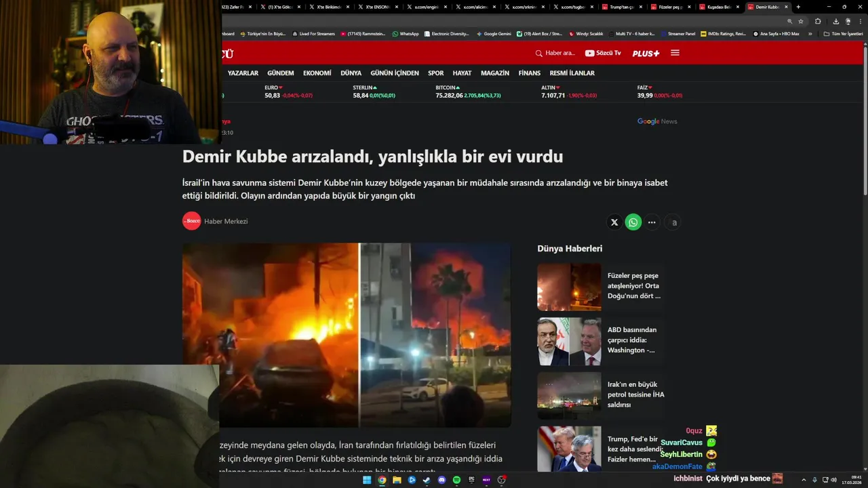Share the article on X
The image size is (868, 488).
pyautogui.click(x=614, y=222)
